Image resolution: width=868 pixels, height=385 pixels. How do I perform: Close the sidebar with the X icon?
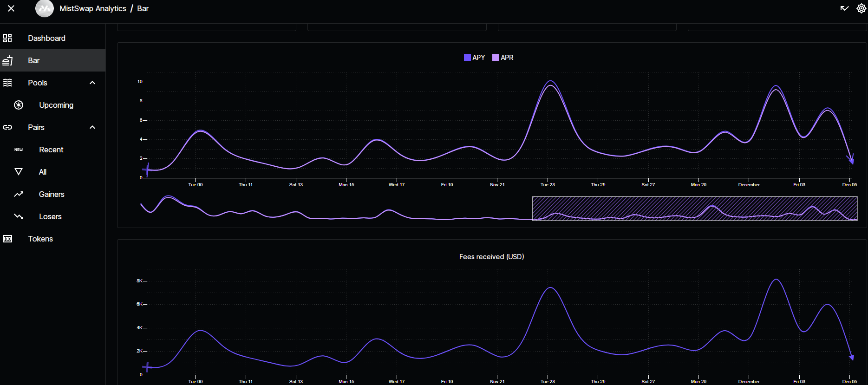(x=11, y=8)
